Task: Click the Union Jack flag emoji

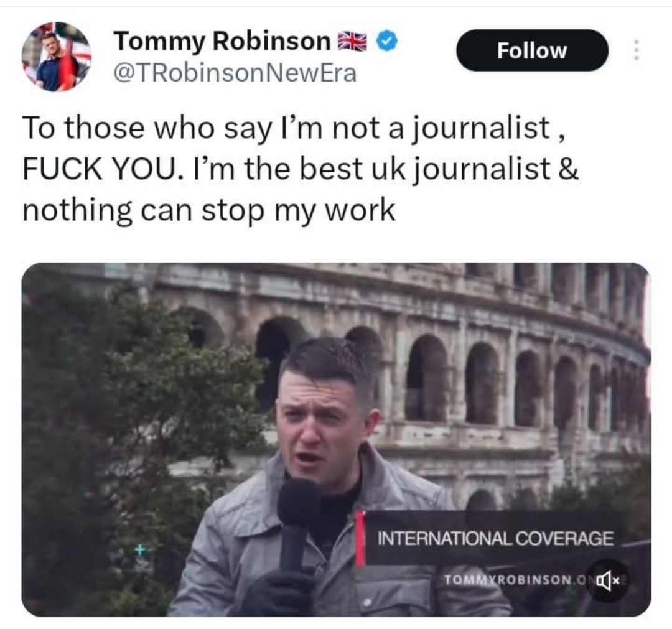Action: (x=353, y=42)
